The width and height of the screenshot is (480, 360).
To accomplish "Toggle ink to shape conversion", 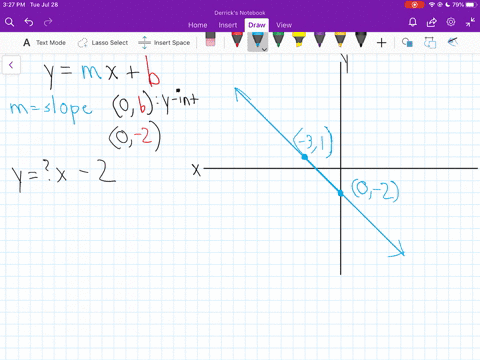I will pos(430,43).
